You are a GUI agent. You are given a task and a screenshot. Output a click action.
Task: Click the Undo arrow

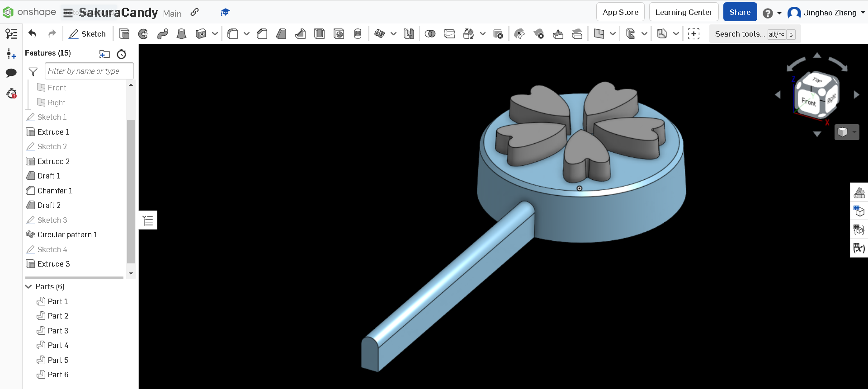pyautogui.click(x=32, y=33)
